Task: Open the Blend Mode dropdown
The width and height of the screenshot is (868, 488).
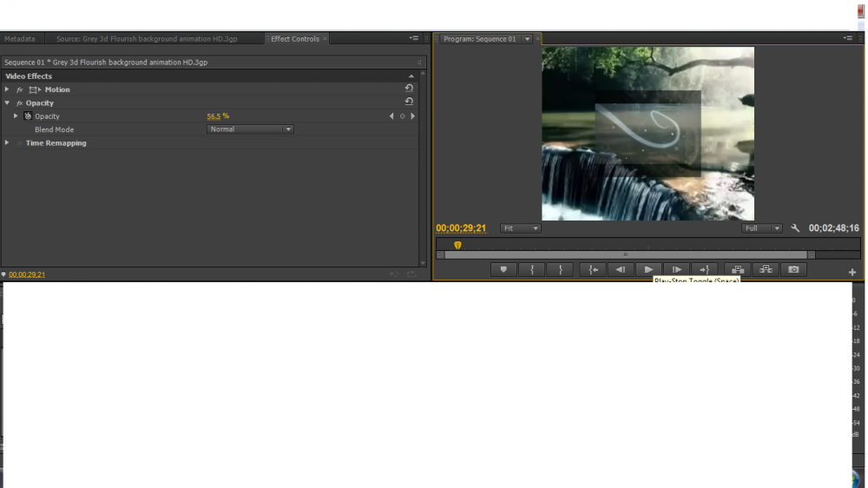Action: pyautogui.click(x=250, y=129)
